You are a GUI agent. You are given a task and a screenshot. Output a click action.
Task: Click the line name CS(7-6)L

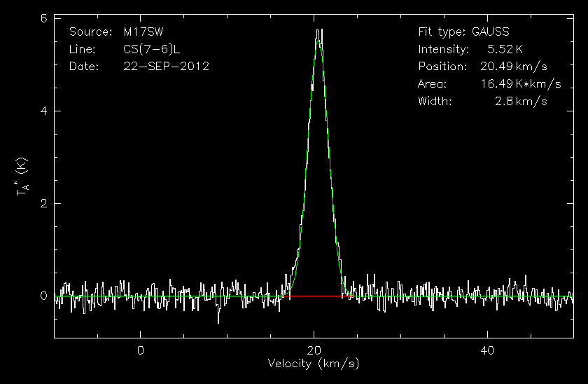(152, 50)
